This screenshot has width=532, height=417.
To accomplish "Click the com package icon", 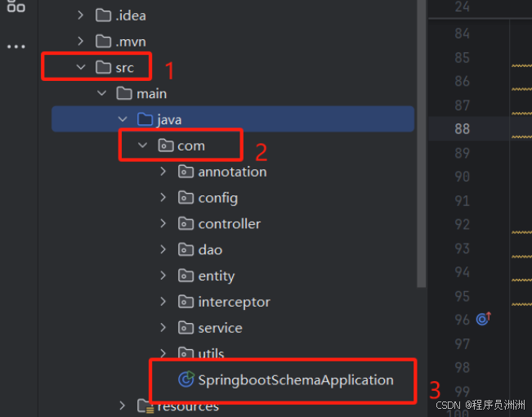I will [x=166, y=146].
